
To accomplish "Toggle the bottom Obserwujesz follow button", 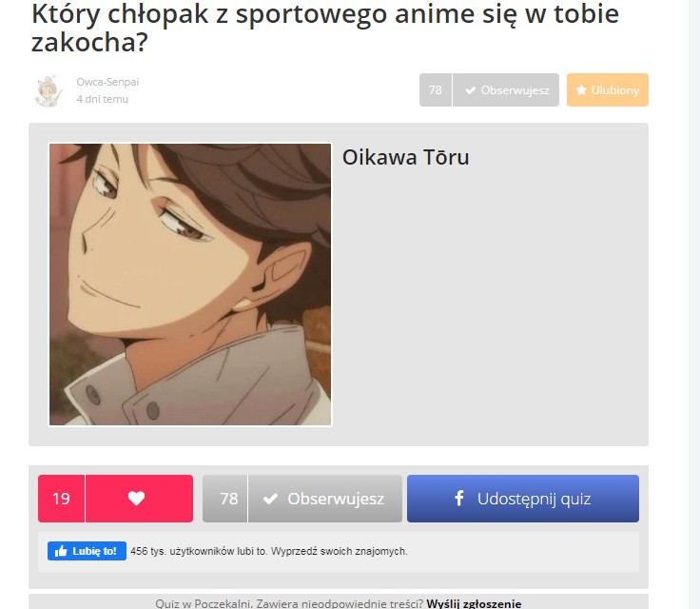I will point(325,499).
